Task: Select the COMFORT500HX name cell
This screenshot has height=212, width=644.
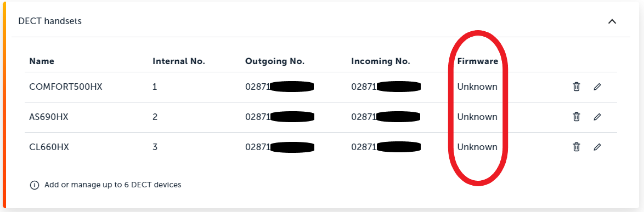Action: (x=66, y=87)
